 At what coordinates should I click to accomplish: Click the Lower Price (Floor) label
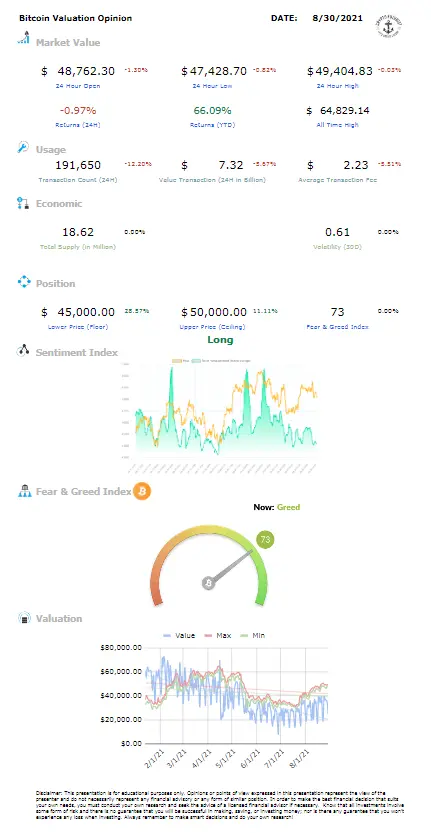tap(78, 327)
